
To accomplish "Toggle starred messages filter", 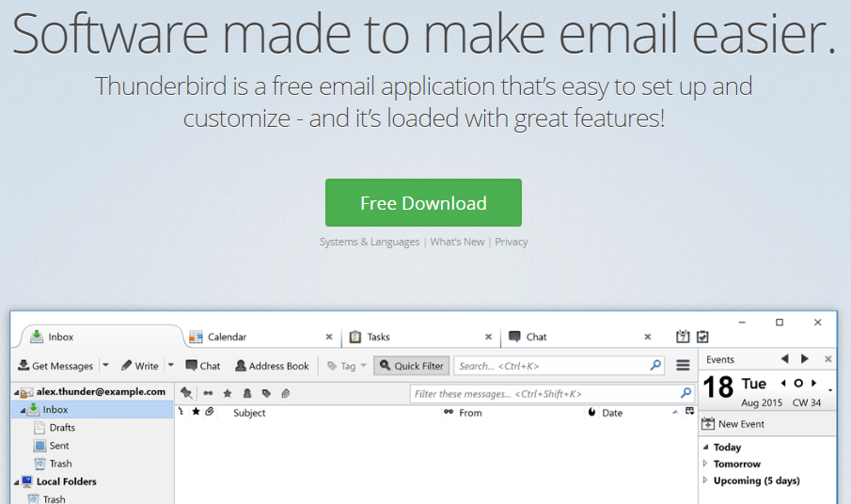I will (228, 393).
